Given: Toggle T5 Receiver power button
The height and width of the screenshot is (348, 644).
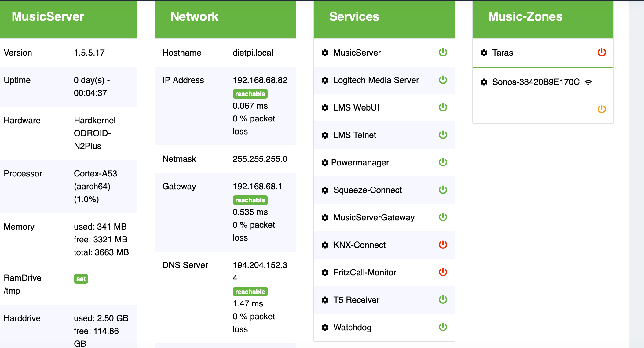Looking at the screenshot, I should 443,299.
